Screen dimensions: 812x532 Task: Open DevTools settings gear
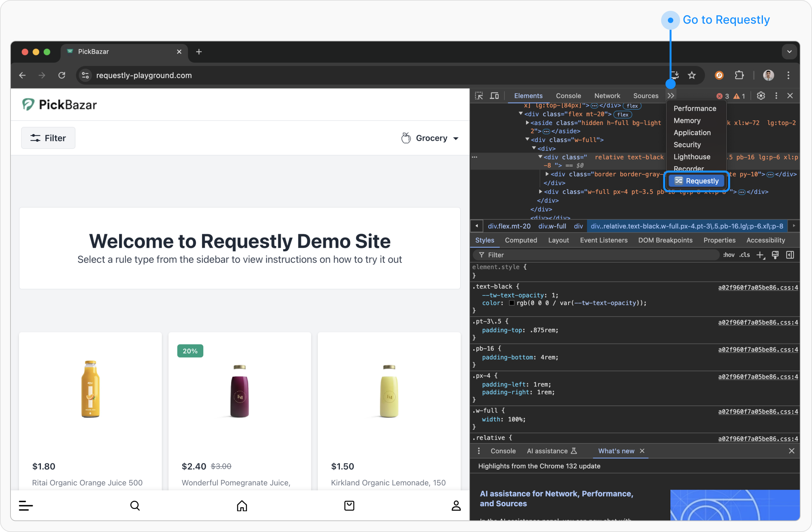[761, 96]
